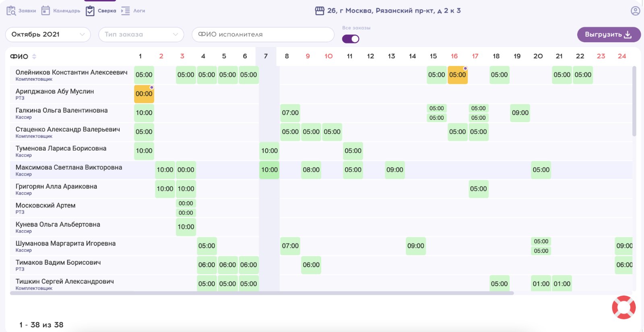
Task: Click Шуманова's 09:00 cell on day 14
Action: click(416, 246)
